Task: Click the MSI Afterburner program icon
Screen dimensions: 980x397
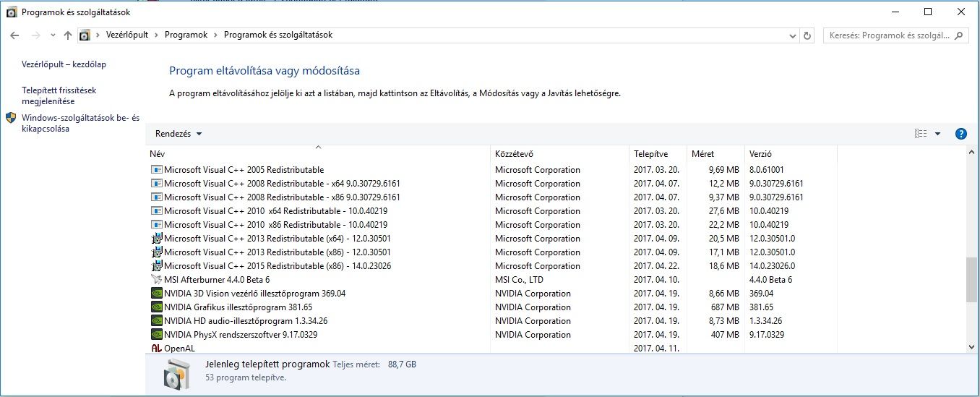Action: (156, 280)
